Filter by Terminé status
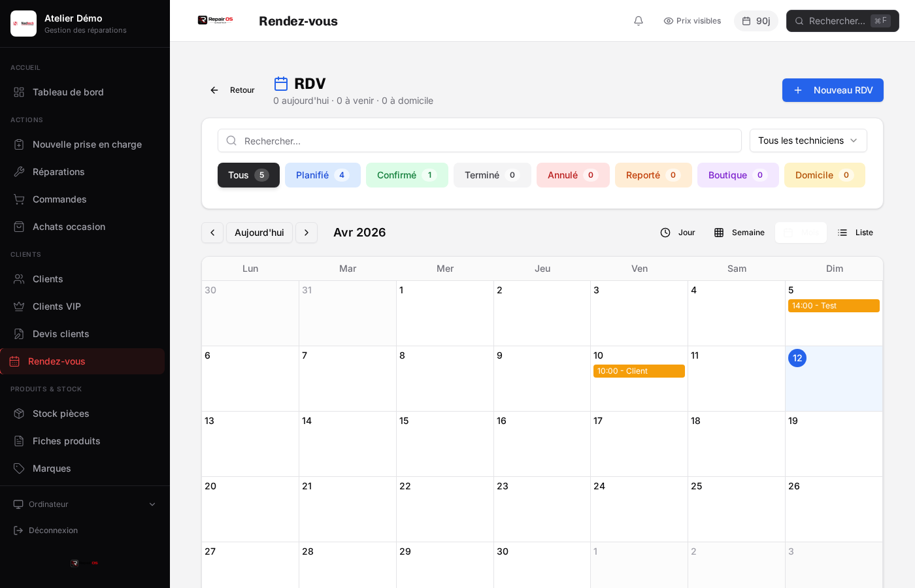The height and width of the screenshot is (588, 915). click(x=492, y=175)
